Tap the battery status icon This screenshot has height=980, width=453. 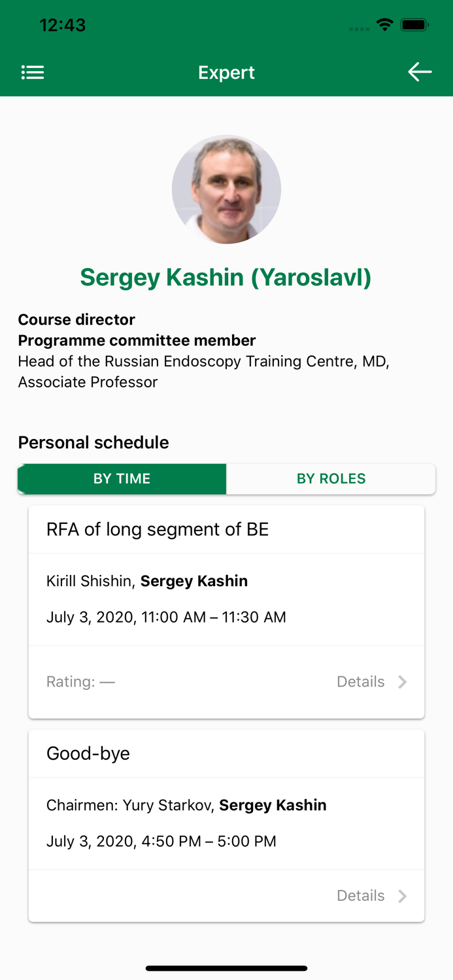(414, 25)
